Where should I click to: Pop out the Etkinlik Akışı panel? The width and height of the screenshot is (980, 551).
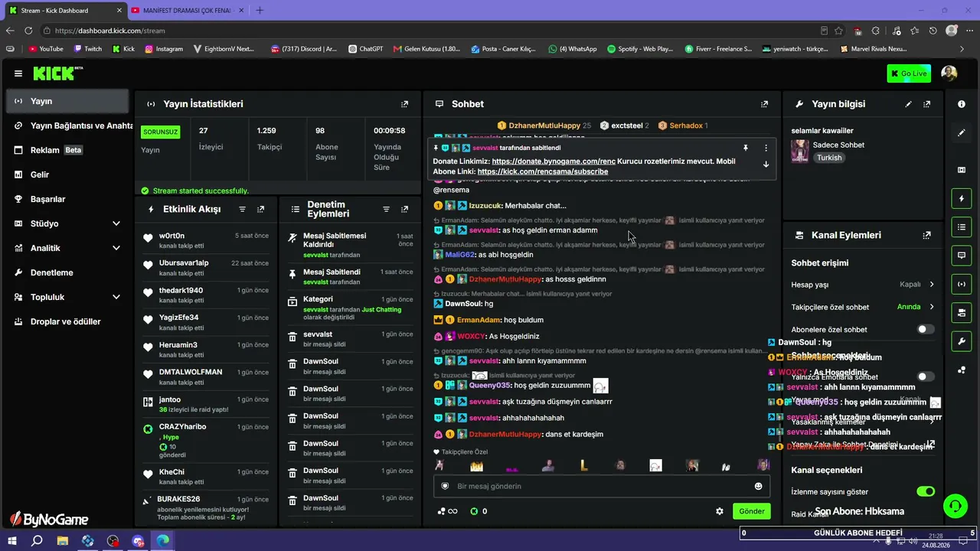[x=261, y=209]
